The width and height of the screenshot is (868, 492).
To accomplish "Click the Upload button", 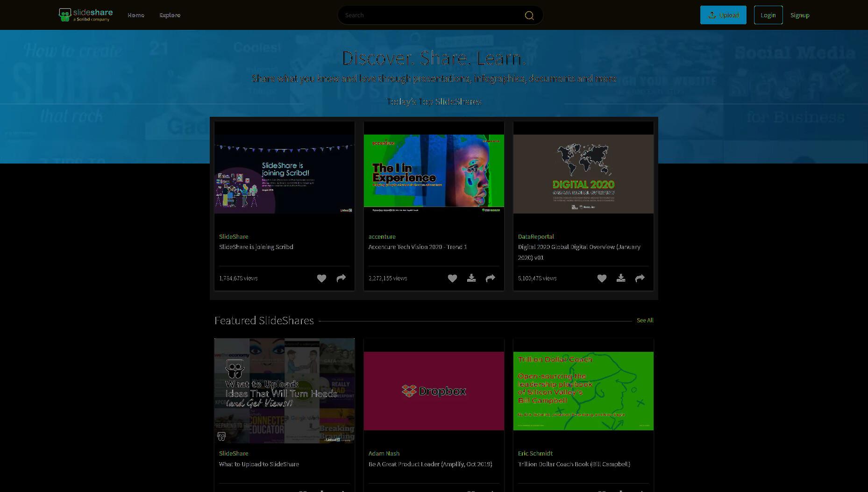I will [723, 15].
